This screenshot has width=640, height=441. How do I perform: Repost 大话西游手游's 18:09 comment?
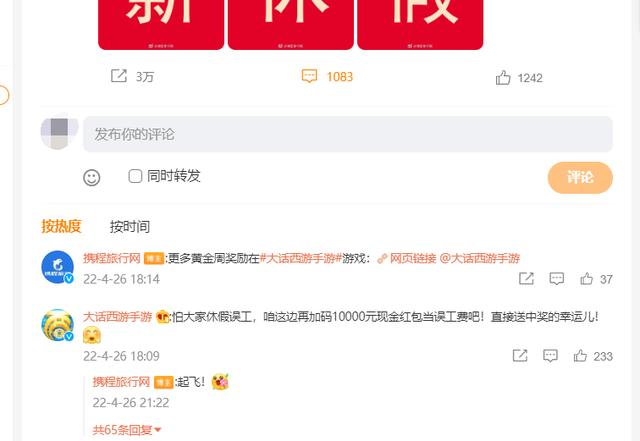coord(520,356)
